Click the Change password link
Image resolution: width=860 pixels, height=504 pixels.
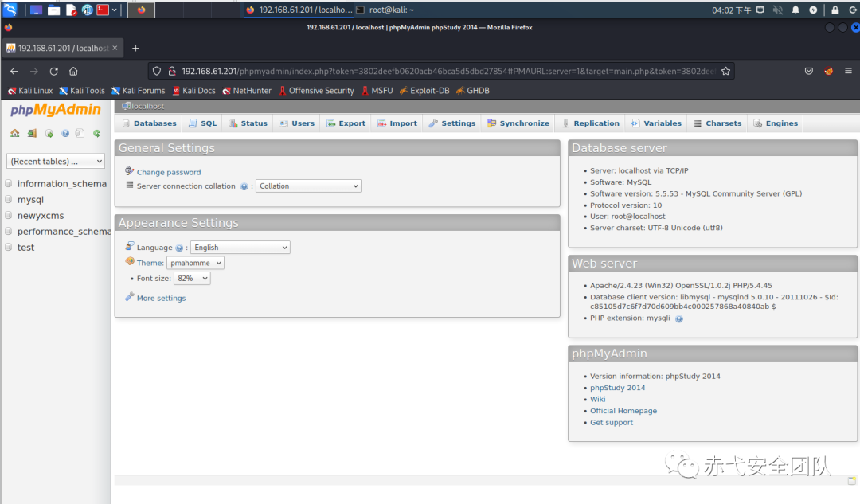[x=169, y=172]
